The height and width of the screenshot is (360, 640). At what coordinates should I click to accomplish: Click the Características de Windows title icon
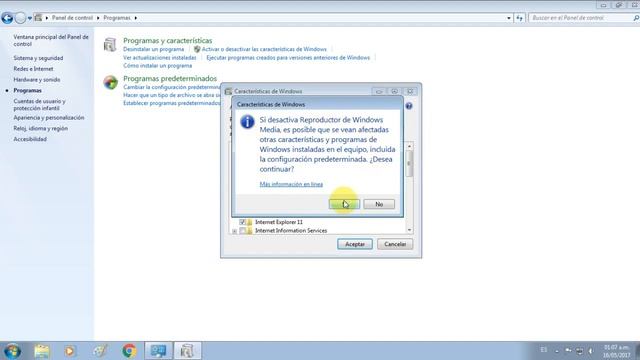click(229, 91)
